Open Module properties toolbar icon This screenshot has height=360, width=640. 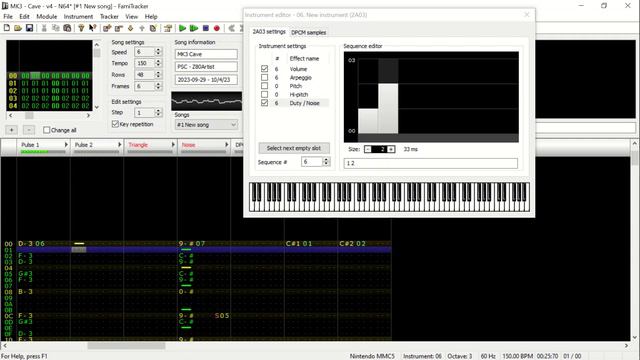point(168,28)
